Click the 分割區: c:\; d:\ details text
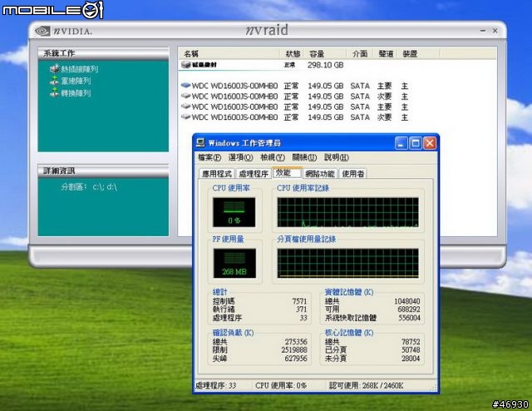Image resolution: width=532 pixels, height=411 pixels. [89, 186]
